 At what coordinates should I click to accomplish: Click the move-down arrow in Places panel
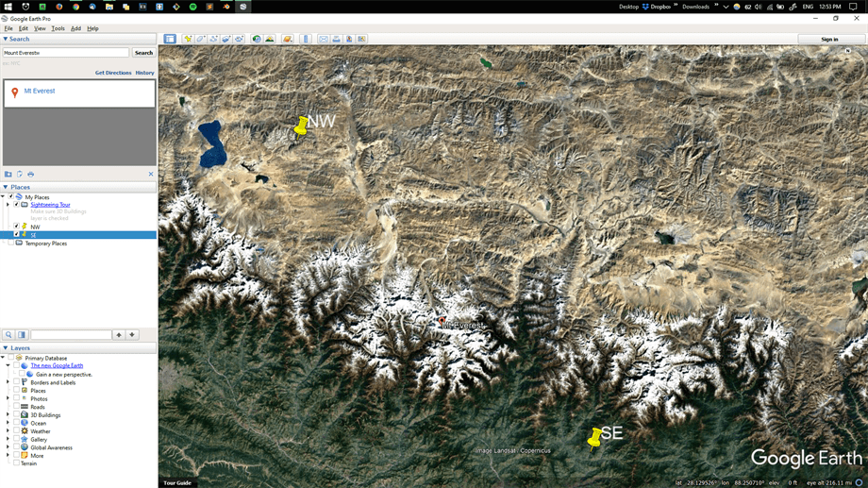click(x=132, y=334)
